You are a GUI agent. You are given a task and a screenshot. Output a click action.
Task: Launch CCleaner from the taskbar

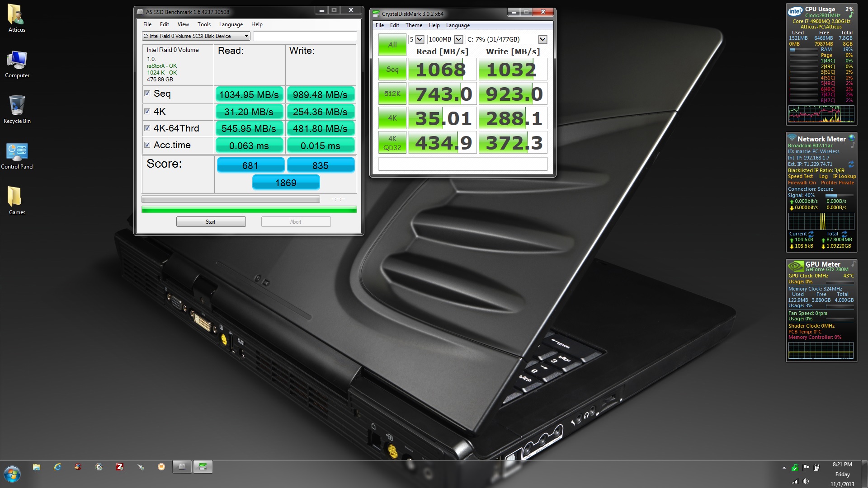78,467
